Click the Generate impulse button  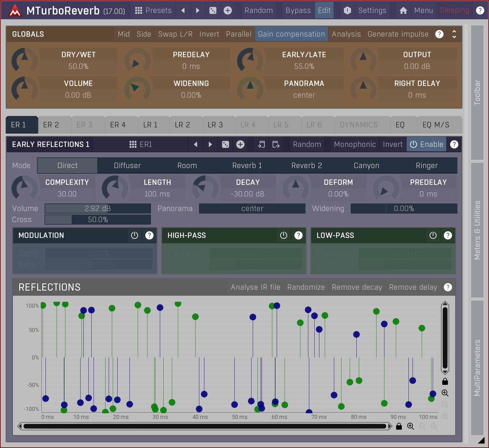(398, 34)
